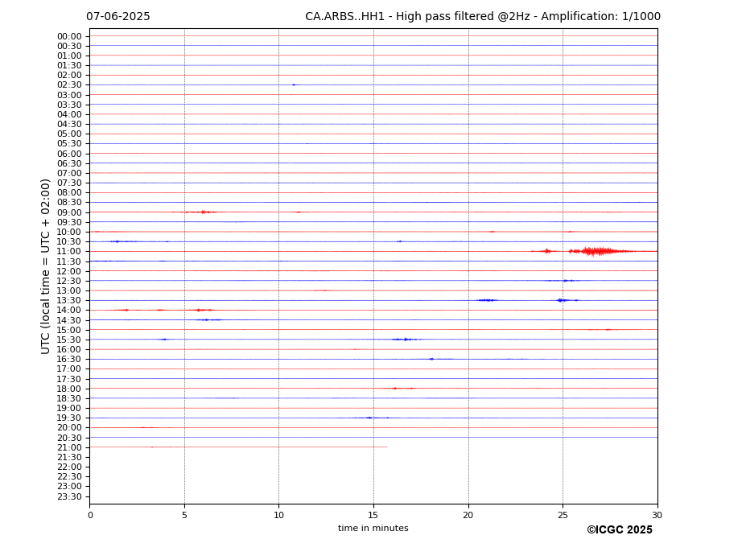Click the x-axis tick label 25

pyautogui.click(x=563, y=515)
